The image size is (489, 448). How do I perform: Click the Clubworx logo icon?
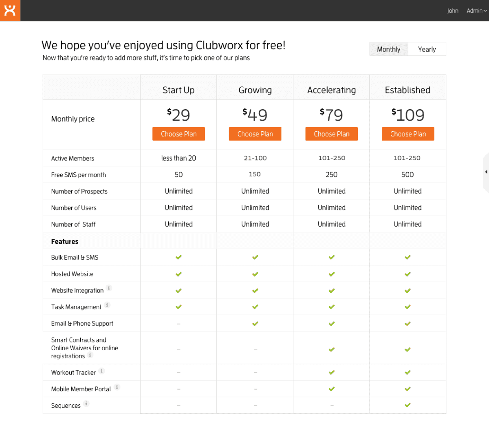tap(10, 11)
